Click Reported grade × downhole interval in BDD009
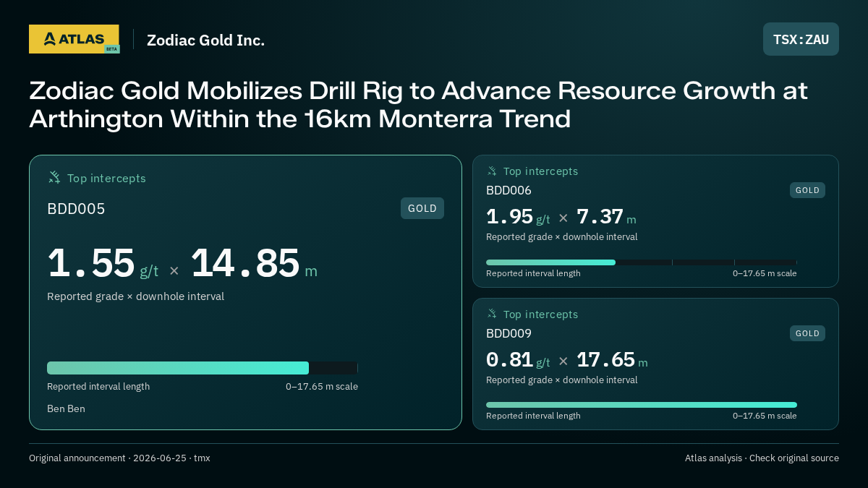Image resolution: width=868 pixels, height=488 pixels. pos(562,380)
